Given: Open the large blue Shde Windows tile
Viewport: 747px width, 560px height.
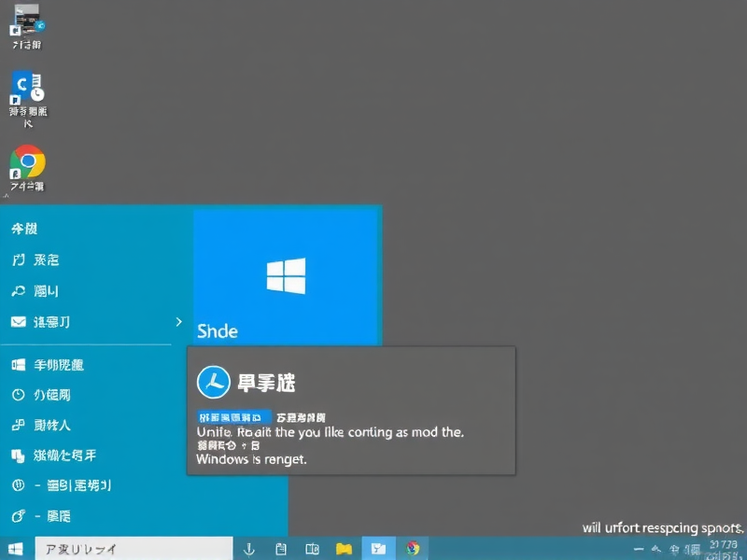Looking at the screenshot, I should click(x=287, y=275).
